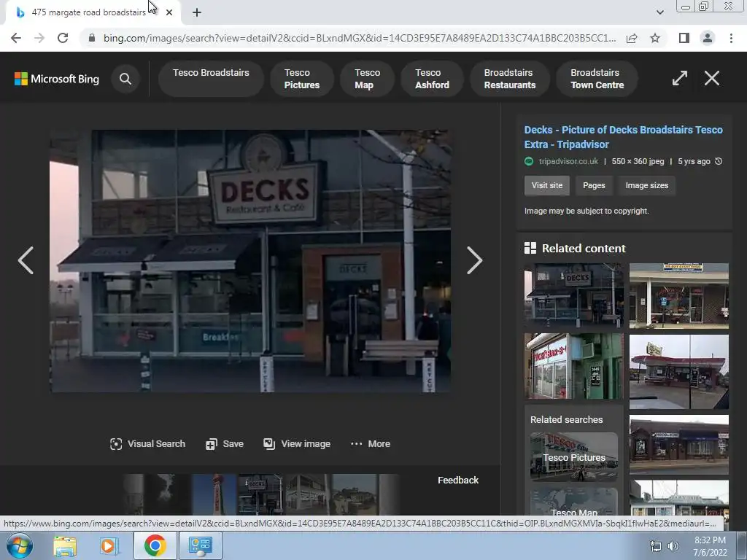Reload the current page
The width and height of the screenshot is (747, 560).
pyautogui.click(x=63, y=38)
